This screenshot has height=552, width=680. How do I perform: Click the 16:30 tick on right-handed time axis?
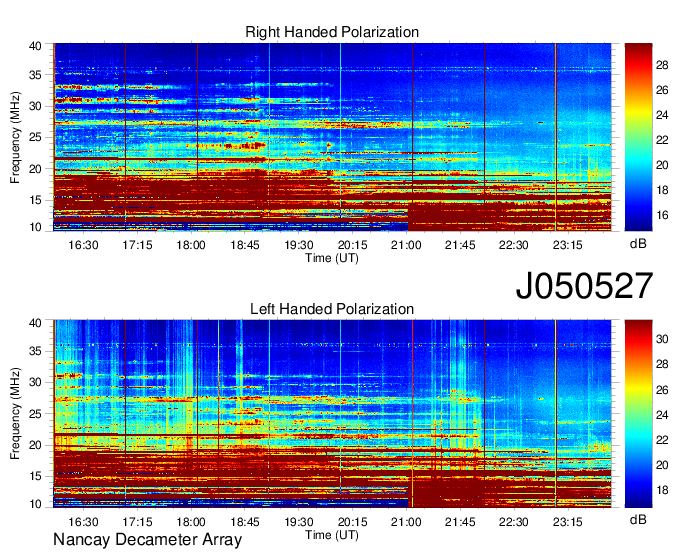pos(83,245)
